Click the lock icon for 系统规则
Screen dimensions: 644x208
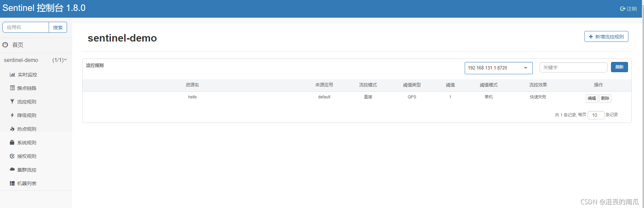[x=12, y=142]
